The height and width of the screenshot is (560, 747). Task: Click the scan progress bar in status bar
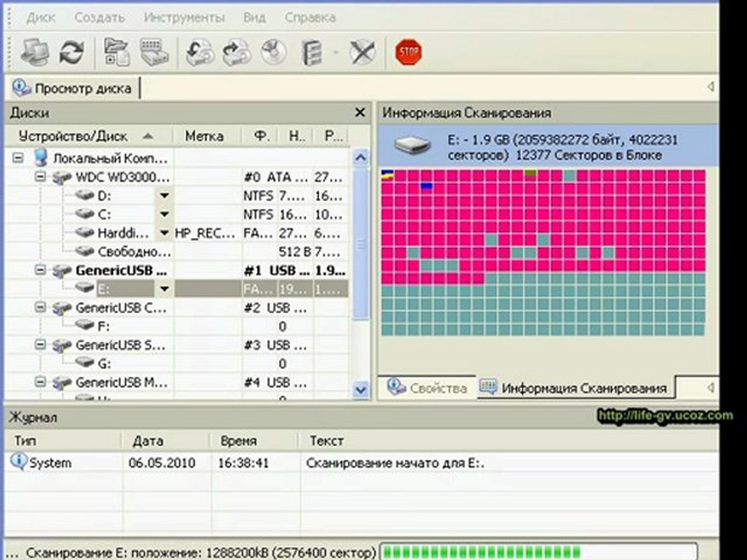[x=538, y=552]
